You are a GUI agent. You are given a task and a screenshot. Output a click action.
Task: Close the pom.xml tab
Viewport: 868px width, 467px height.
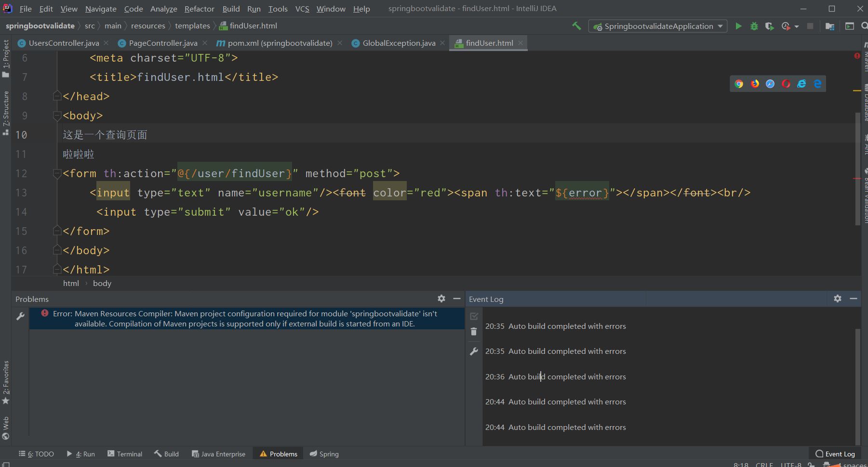pos(340,43)
